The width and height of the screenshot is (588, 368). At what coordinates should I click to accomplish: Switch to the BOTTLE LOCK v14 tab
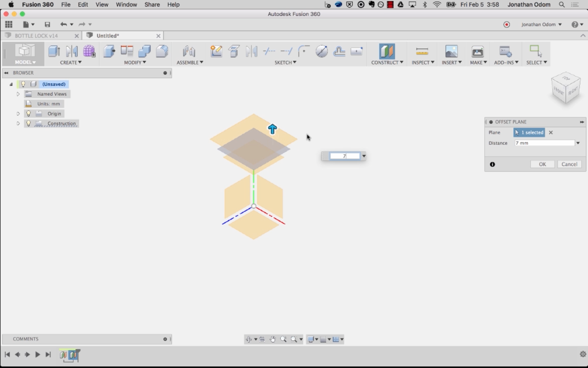coord(36,36)
